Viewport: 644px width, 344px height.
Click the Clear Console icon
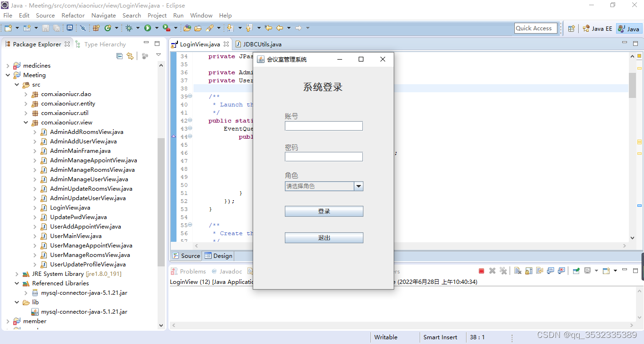point(518,271)
